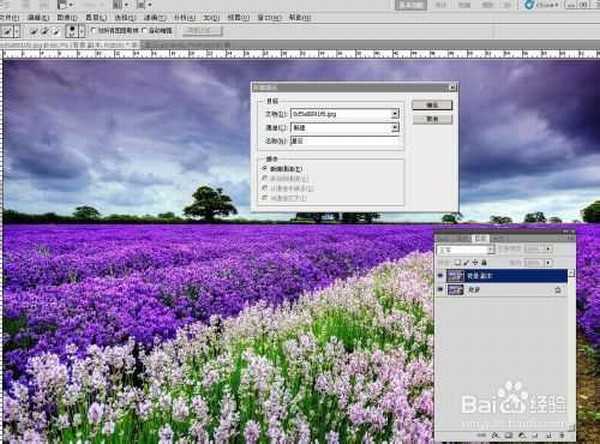Click the add layer style fx icon

(495, 437)
